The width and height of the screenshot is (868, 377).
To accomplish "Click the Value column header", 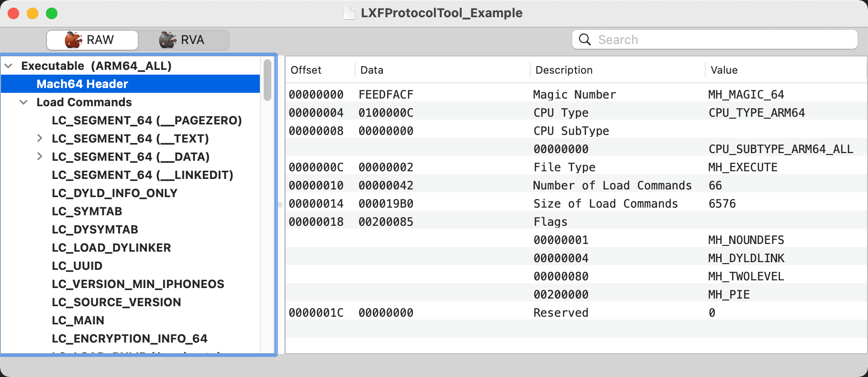I will [786, 70].
